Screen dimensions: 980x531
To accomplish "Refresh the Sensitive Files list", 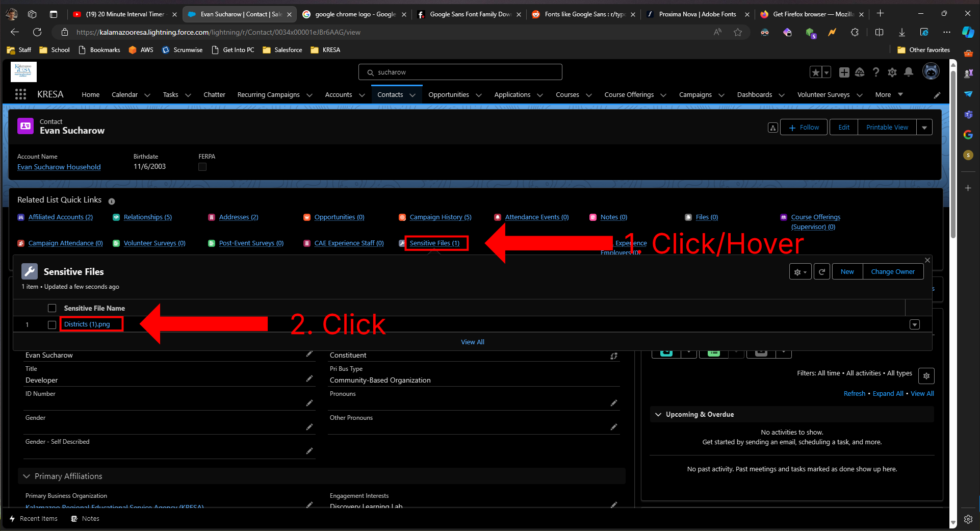I will click(x=822, y=272).
